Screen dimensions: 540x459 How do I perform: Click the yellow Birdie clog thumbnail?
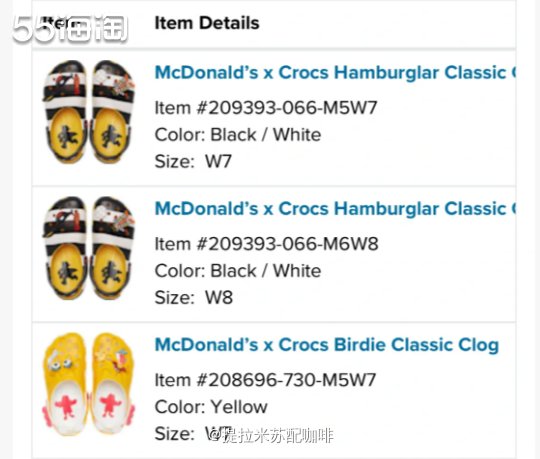[x=89, y=384]
